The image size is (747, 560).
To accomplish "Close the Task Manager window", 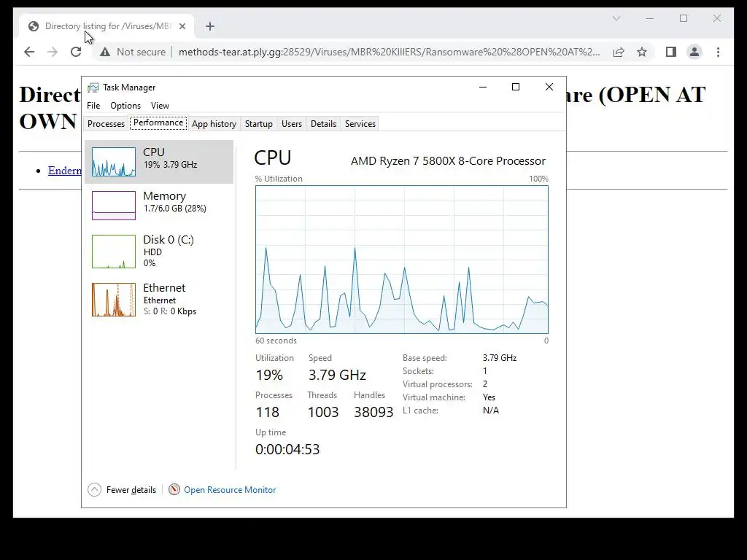I will (x=549, y=87).
